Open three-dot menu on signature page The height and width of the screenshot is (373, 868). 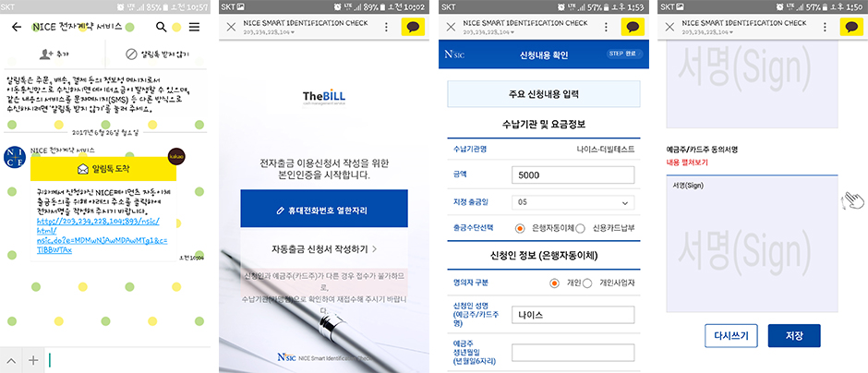[825, 27]
